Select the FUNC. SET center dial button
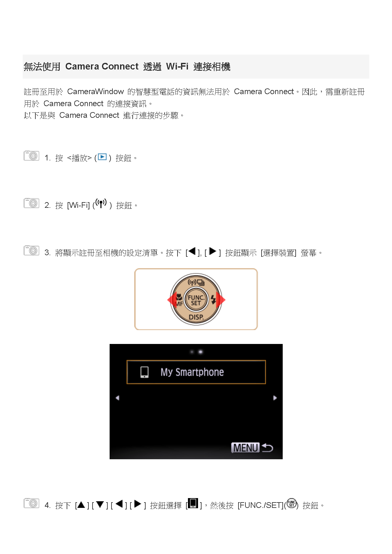Screen dimensions: 392x554 [196, 300]
